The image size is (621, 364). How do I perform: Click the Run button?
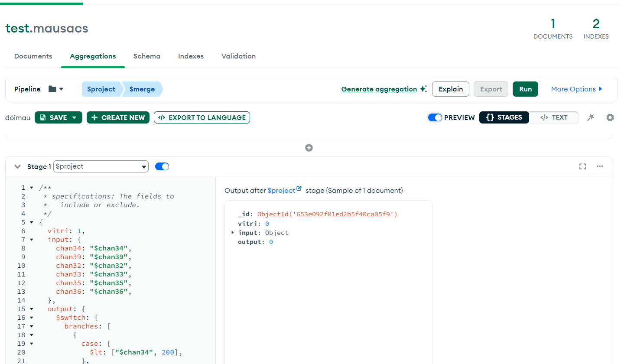525,89
